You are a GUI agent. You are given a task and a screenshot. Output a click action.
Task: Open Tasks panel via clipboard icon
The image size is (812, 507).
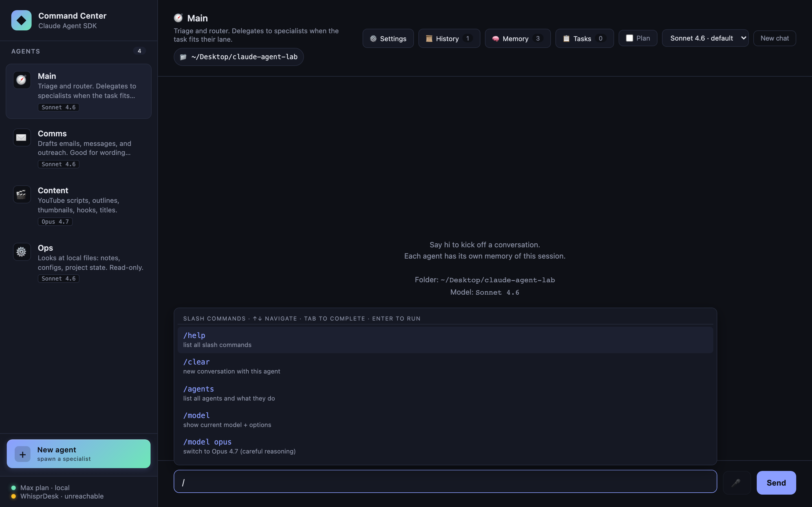(x=566, y=38)
